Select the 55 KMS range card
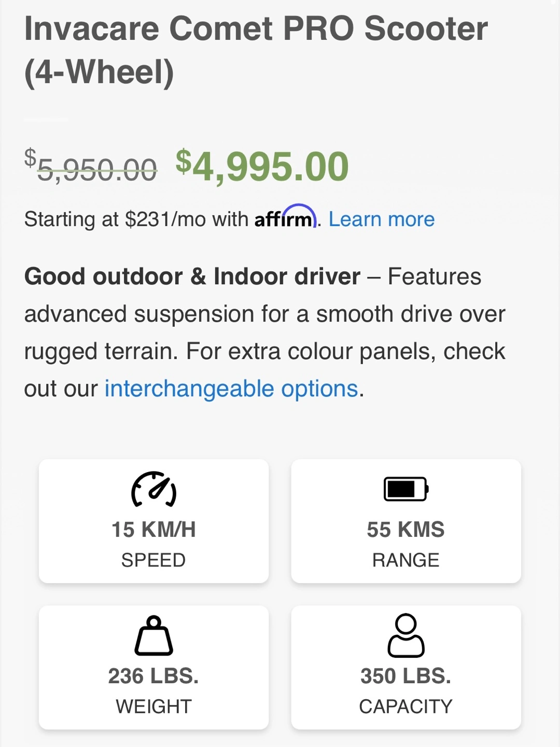 (406, 521)
